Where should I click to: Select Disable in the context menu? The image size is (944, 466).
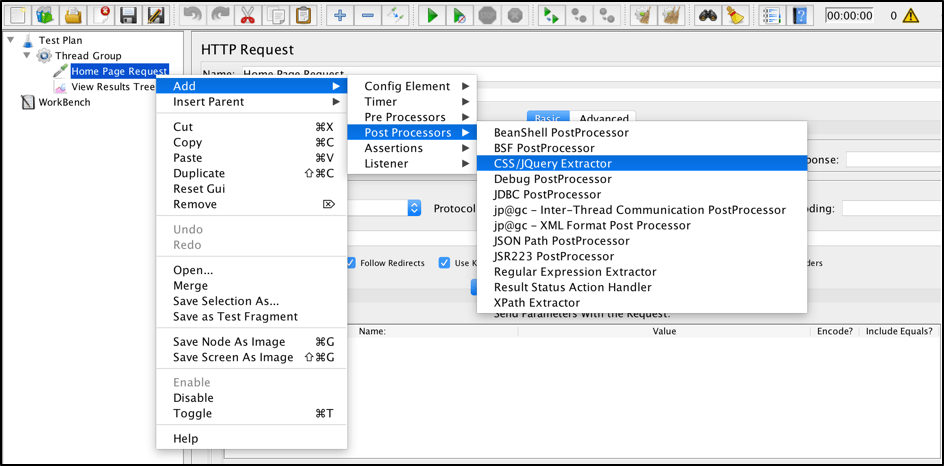coord(252,398)
